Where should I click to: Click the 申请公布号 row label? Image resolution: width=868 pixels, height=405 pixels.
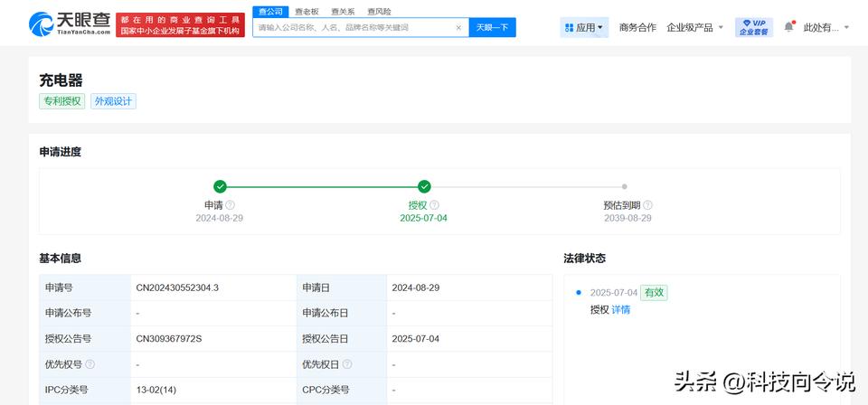(68, 313)
